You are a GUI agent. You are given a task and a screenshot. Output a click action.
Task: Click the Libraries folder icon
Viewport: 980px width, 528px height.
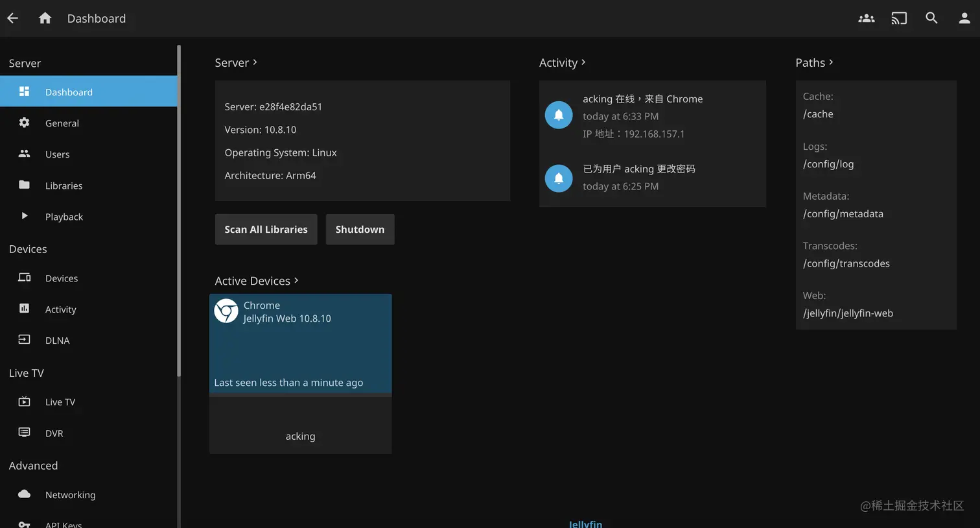24,185
